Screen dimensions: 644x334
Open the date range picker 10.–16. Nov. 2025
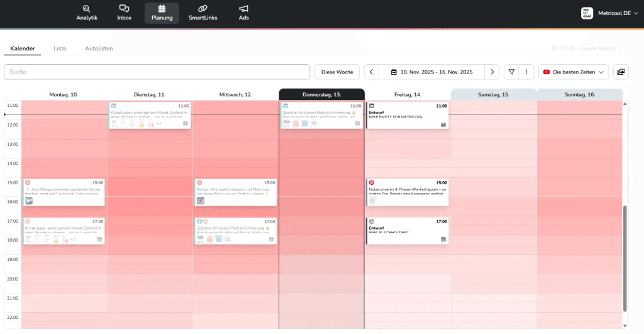pos(431,72)
